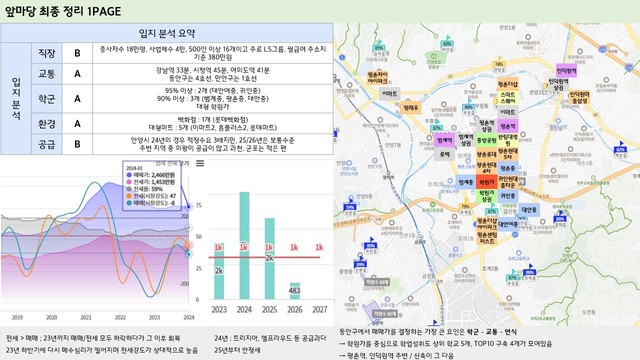Screen dimensions: 640x360
Task: Click 전세율: 59% in tooltip
Action: [x=148, y=189]
